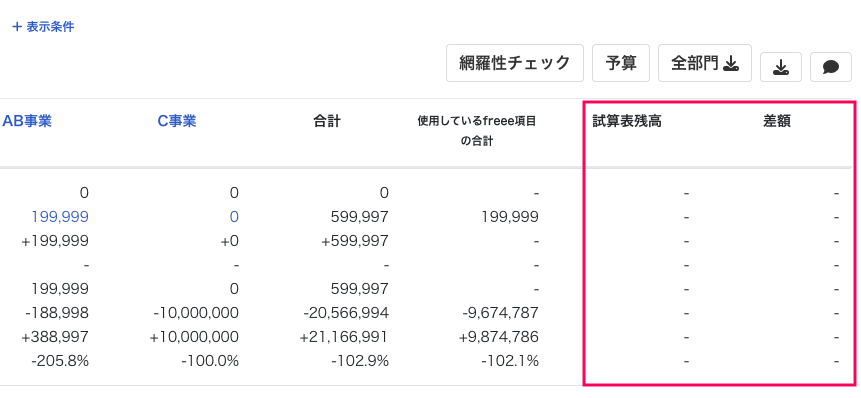Image resolution: width=861 pixels, height=398 pixels.
Task: Expand the 表示条件 link
Action: point(43,27)
